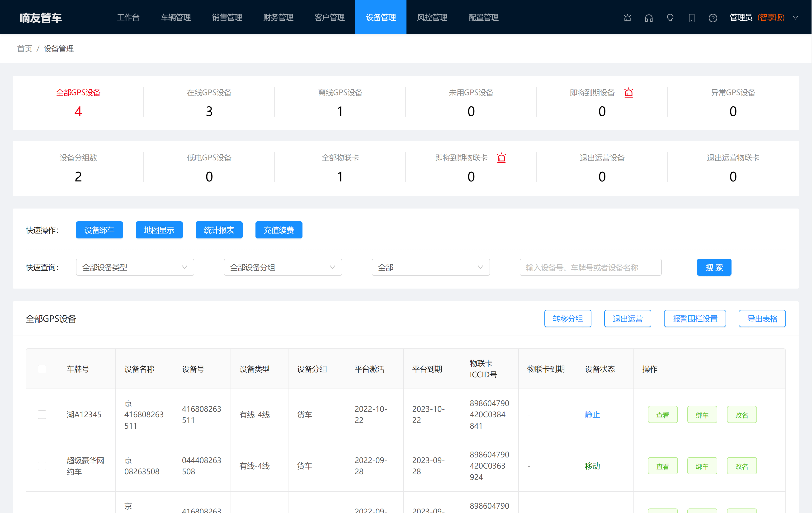Viewport: 812px width, 513px height.
Task: Click the 移动 device status text
Action: 592,466
